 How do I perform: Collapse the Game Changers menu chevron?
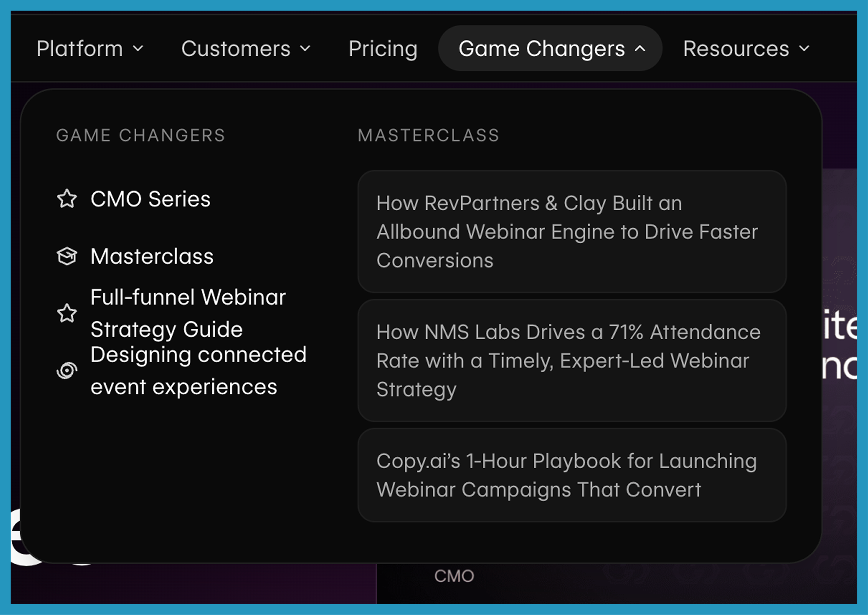point(640,49)
